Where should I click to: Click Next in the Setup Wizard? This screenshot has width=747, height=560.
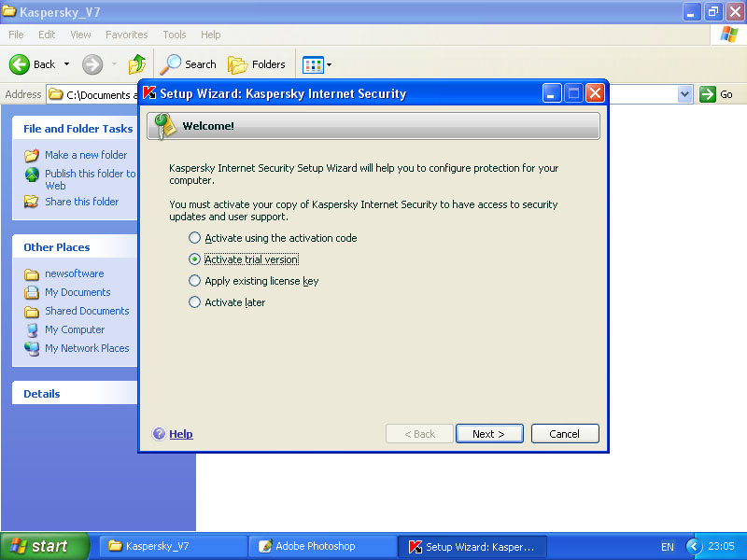[x=489, y=434]
